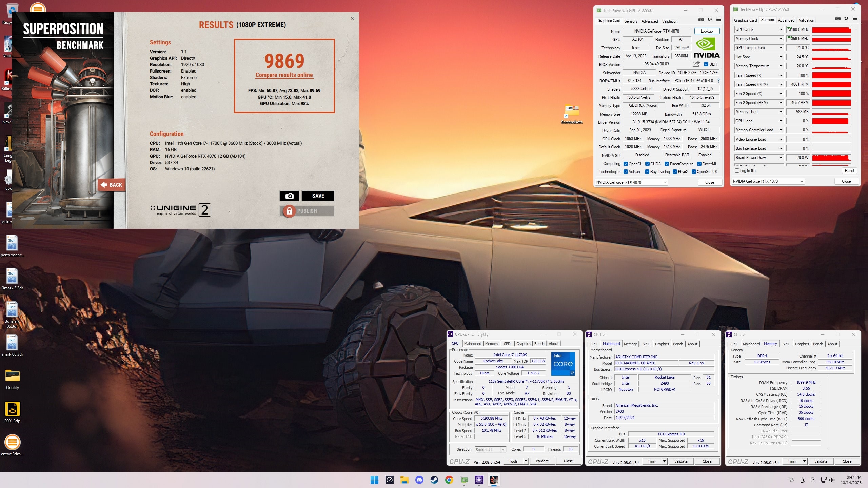Screen dimensions: 868x488
Task: Click the padlock icon on the Publish button
Action: (289, 211)
